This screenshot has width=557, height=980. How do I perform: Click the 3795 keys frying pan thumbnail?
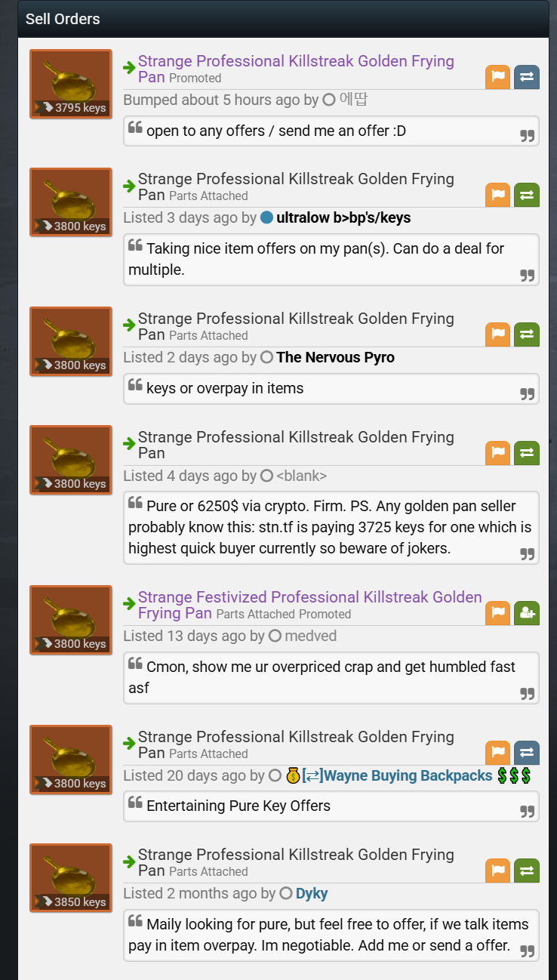point(71,84)
